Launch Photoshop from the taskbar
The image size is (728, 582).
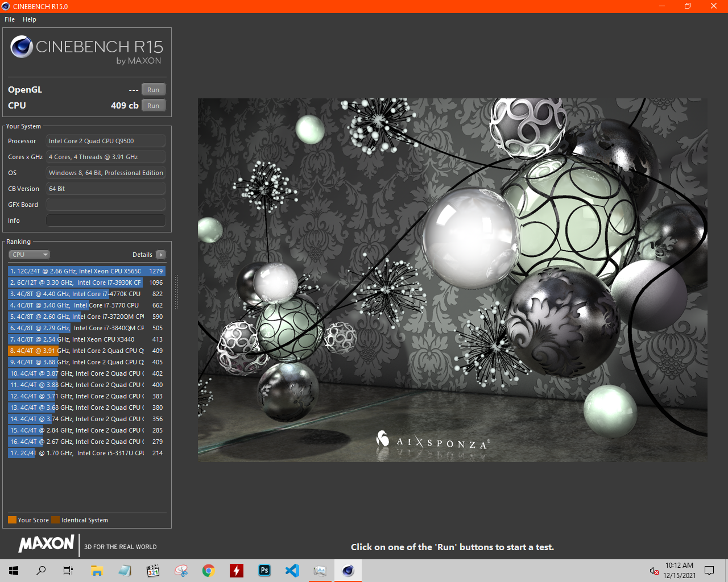coord(264,571)
